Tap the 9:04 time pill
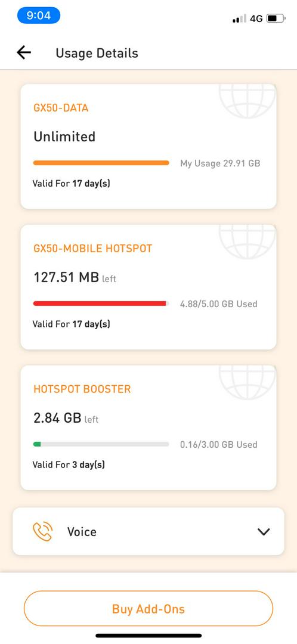297x644 pixels. tap(39, 16)
